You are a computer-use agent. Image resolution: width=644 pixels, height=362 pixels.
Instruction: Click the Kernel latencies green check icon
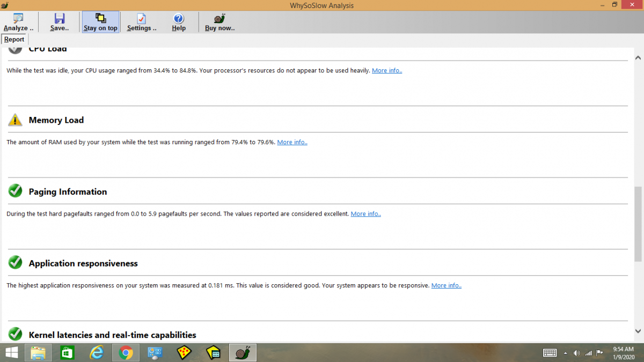click(16, 334)
